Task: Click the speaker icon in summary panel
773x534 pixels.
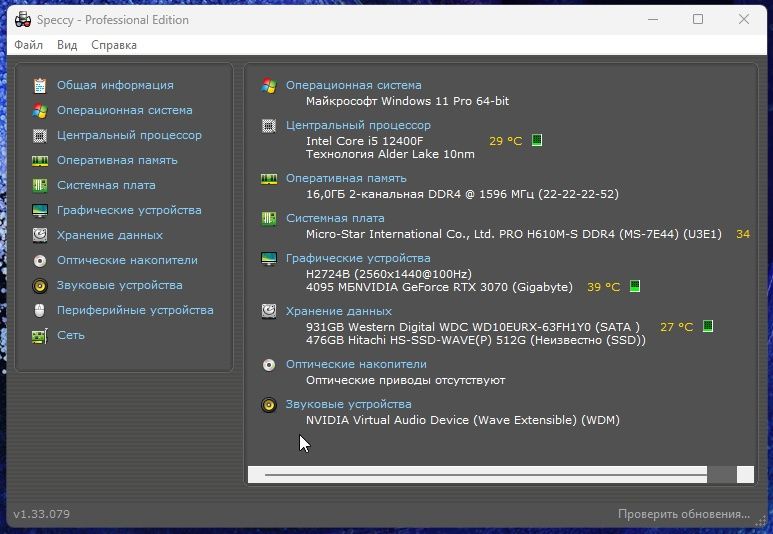Action: pos(269,405)
